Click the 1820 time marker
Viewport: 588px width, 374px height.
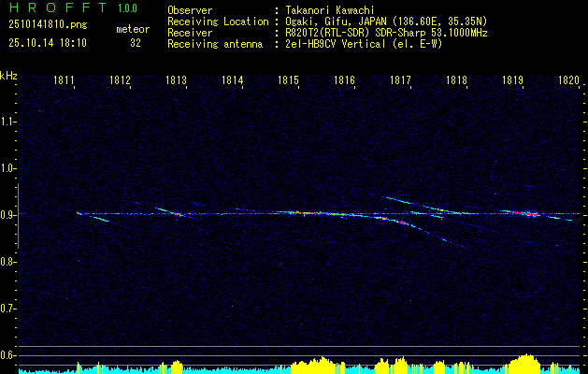click(569, 79)
